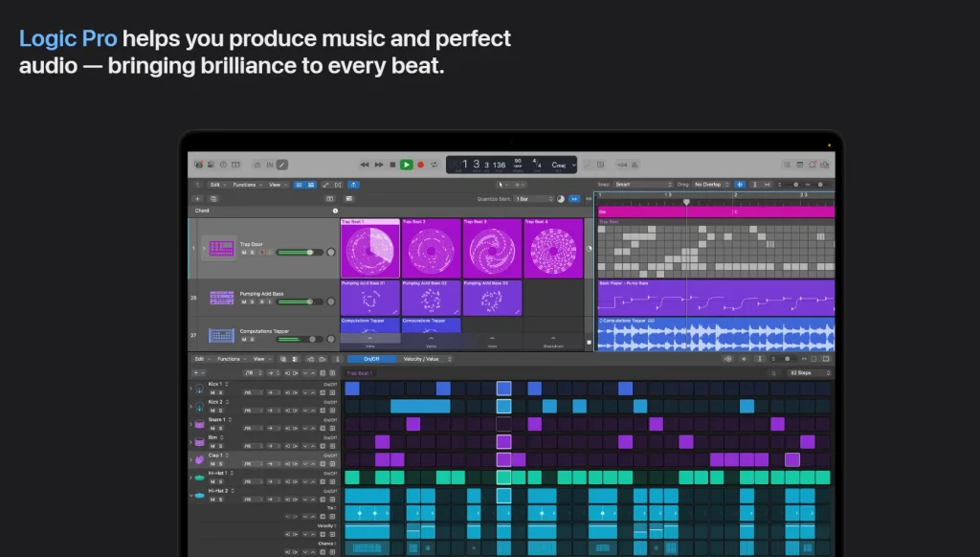Click the Add Track plus button
This screenshot has height=557, width=980.
197,199
